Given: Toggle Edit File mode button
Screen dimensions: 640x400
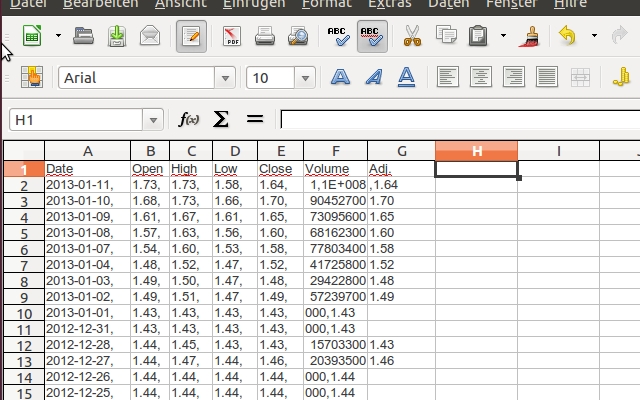Looking at the screenshot, I should tap(191, 38).
